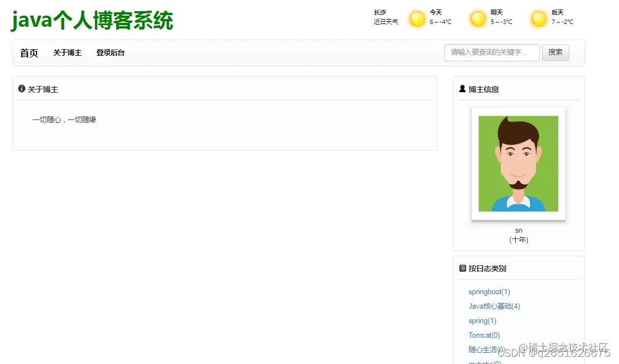
Task: Click the 长沙 近日天气 label
Action: coord(386,17)
